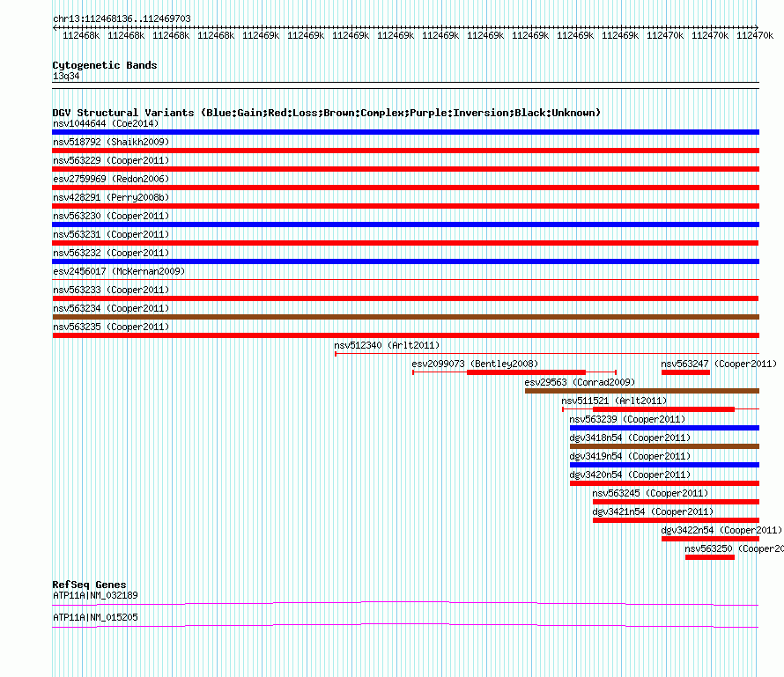Click the red bar of nsv563233
This screenshot has height=677, width=784.
405,298
